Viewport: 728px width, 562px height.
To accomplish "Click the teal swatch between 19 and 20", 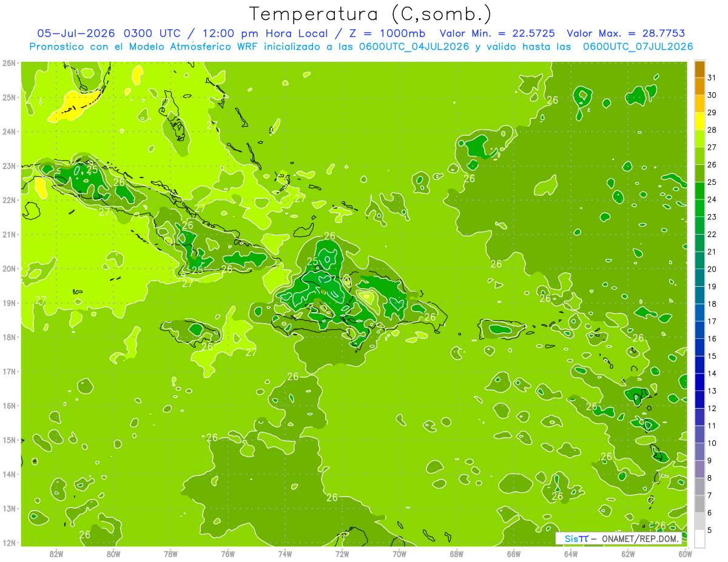I will pos(699,278).
